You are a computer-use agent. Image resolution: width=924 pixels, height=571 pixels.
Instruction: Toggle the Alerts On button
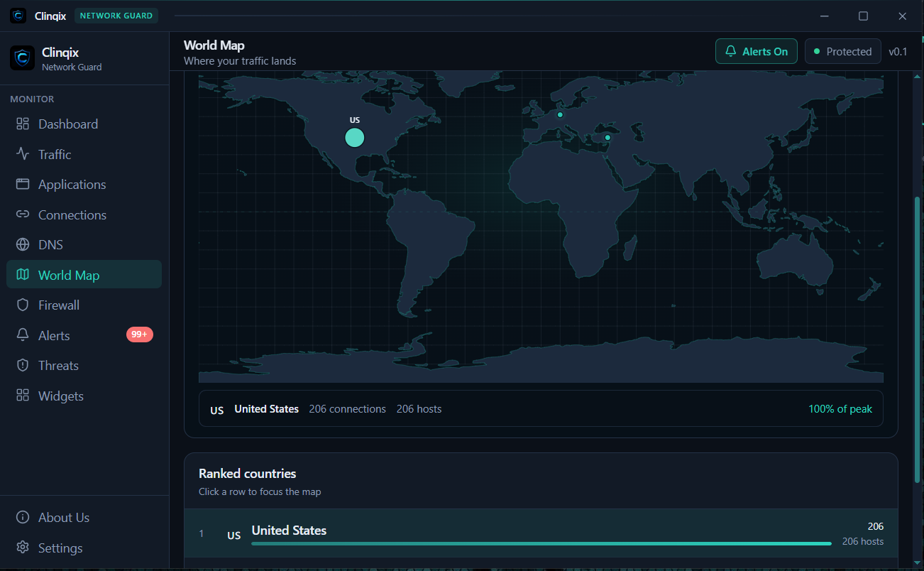point(757,52)
